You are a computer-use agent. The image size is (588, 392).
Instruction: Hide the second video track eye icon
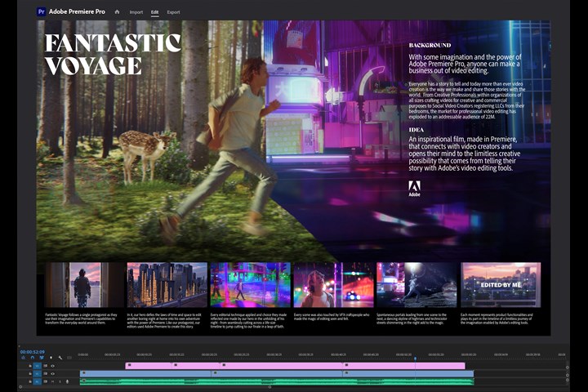point(52,373)
